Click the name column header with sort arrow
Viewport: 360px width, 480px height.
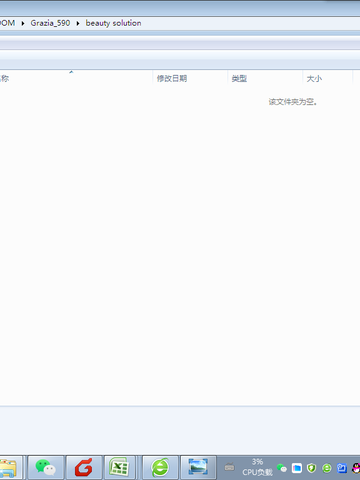pyautogui.click(x=76, y=78)
